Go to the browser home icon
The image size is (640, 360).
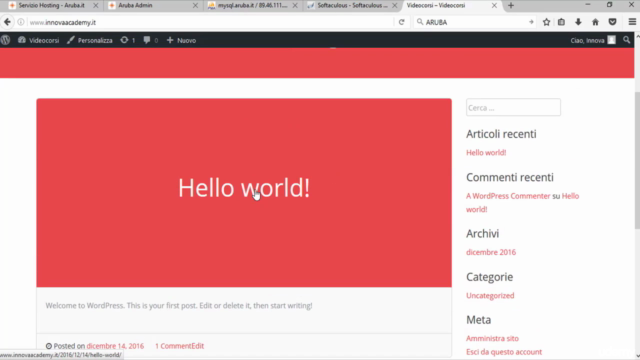click(x=596, y=22)
